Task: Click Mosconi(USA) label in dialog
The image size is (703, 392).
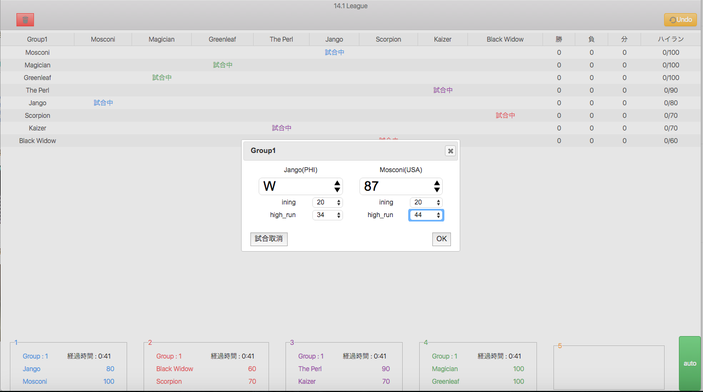Action: pos(401,170)
